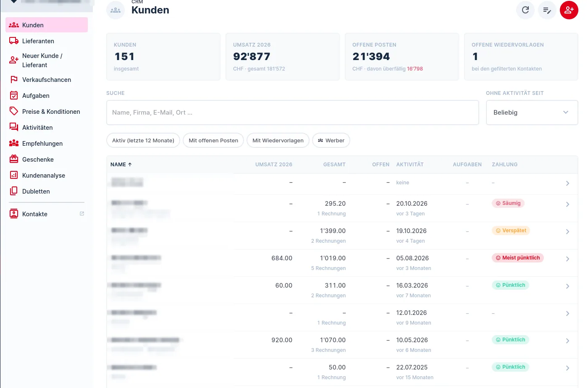The image size is (588, 388).
Task: Click the refresh icon button
Action: 525,10
